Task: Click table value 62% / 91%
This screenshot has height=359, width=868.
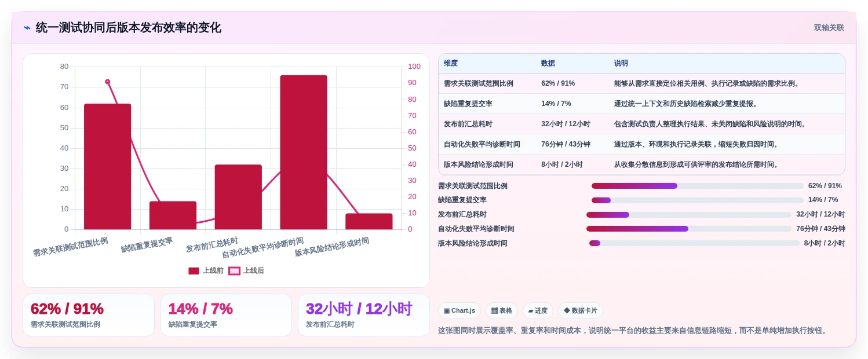Action: tap(558, 83)
